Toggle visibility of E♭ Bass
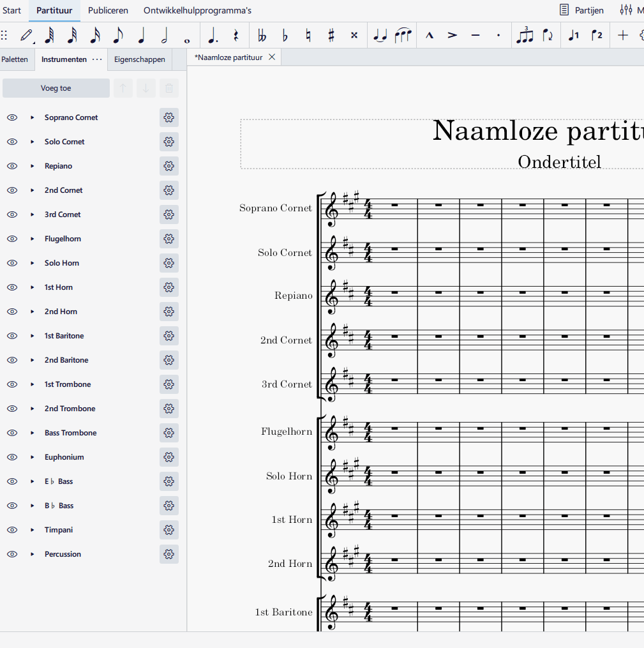Viewport: 644px width, 648px height. coord(12,481)
